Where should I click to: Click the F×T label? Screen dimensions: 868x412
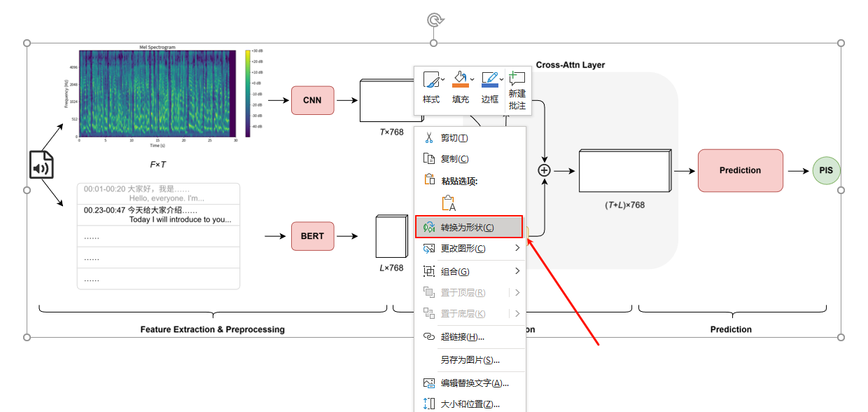pyautogui.click(x=157, y=165)
